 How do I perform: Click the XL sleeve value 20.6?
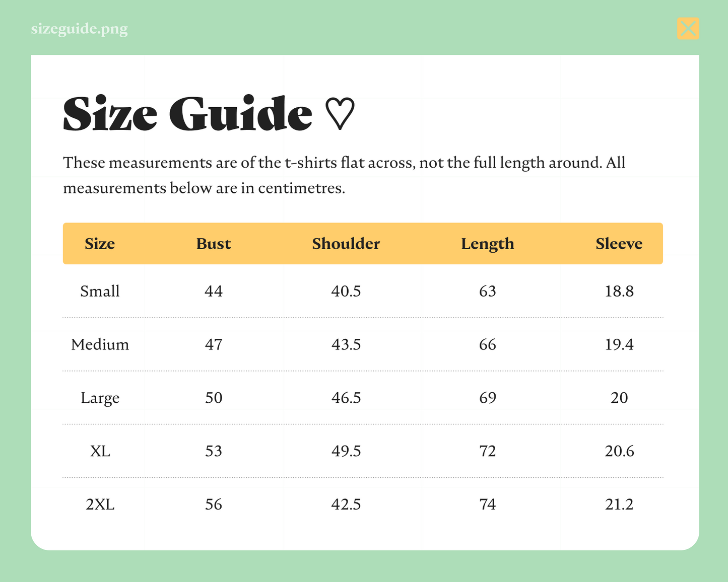click(619, 451)
